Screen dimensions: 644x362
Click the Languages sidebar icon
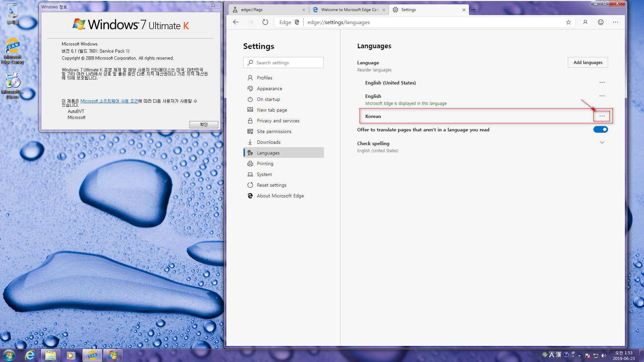250,153
